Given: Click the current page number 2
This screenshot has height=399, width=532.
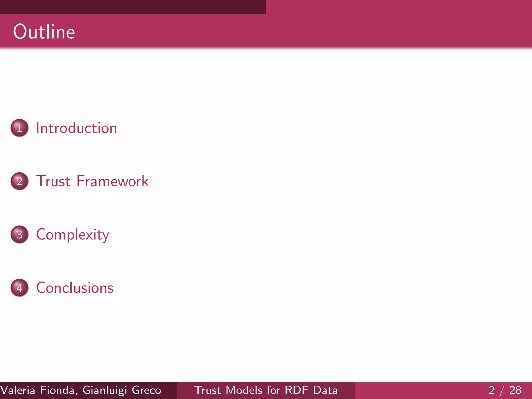Looking at the screenshot, I should click(x=491, y=390).
